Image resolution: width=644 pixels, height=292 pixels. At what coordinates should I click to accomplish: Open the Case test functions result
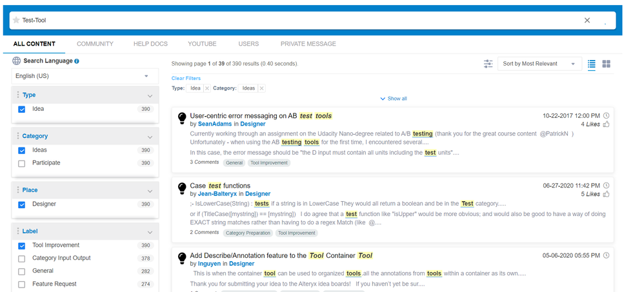point(220,186)
